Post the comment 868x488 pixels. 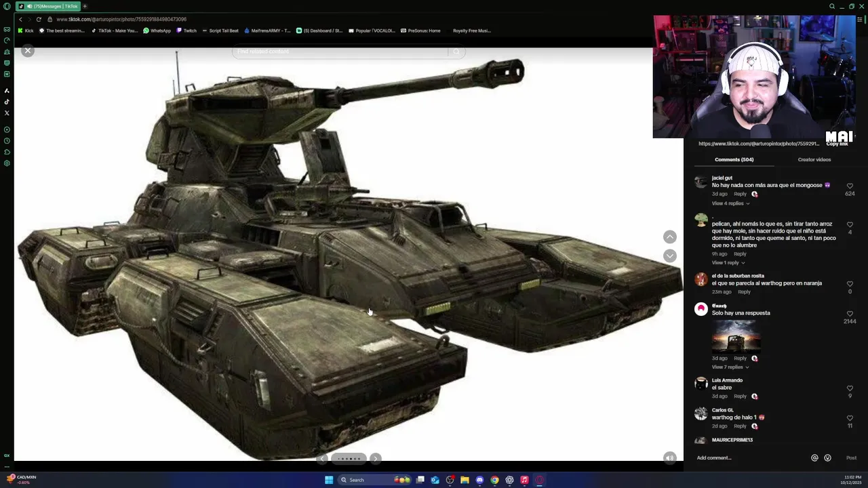point(851,458)
